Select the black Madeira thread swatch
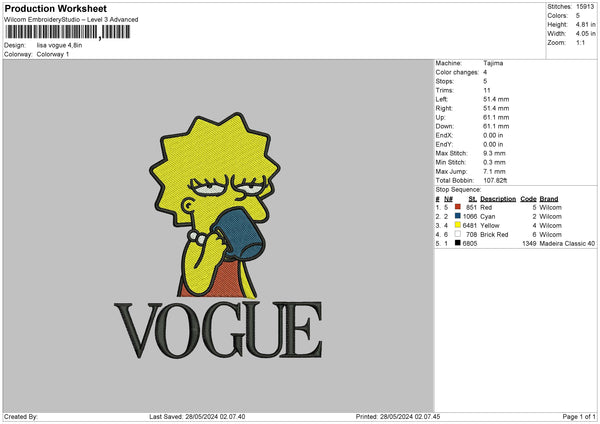The image size is (600, 424). (457, 243)
